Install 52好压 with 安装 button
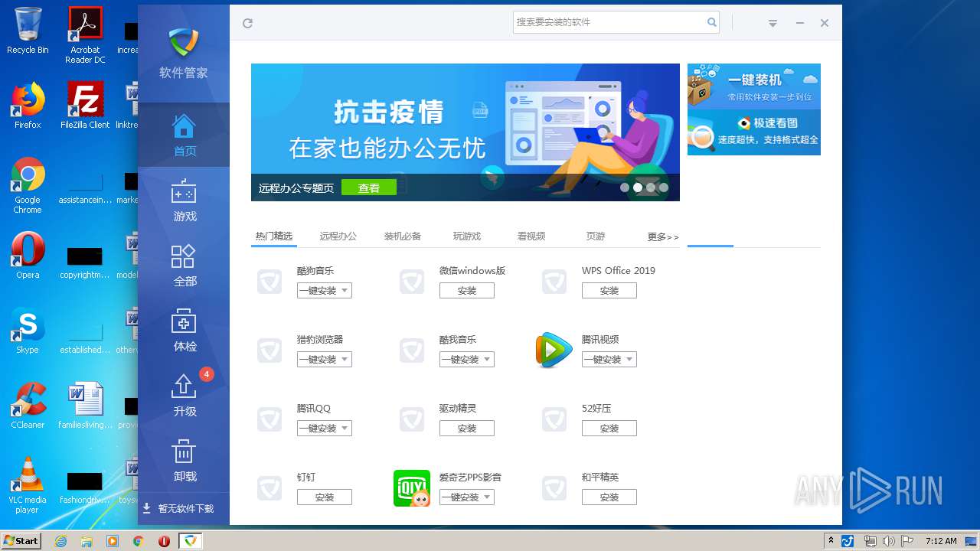Viewport: 980px width, 551px height. click(x=609, y=429)
